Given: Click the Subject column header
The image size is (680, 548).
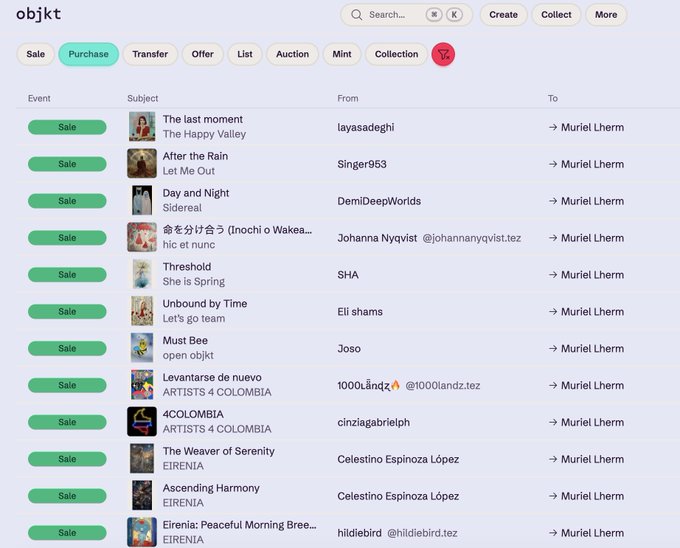Looking at the screenshot, I should [143, 98].
